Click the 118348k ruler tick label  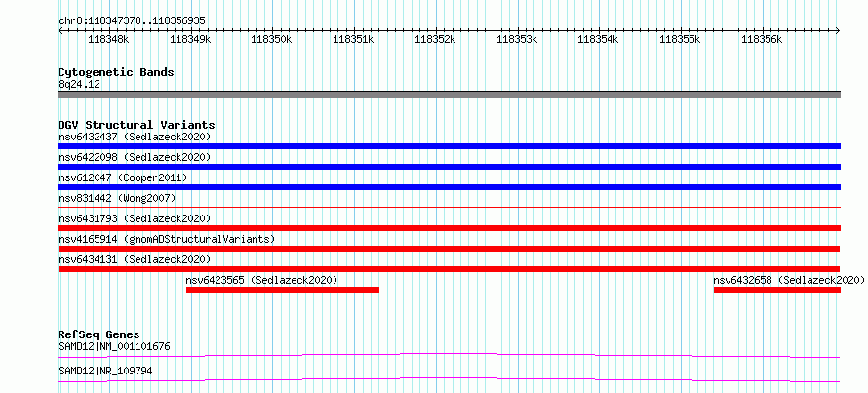[x=108, y=39]
